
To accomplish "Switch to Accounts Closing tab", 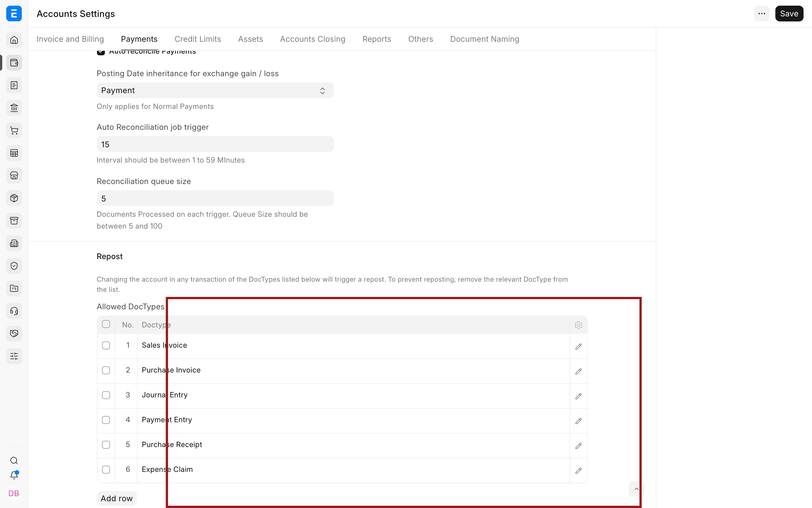I will (312, 39).
